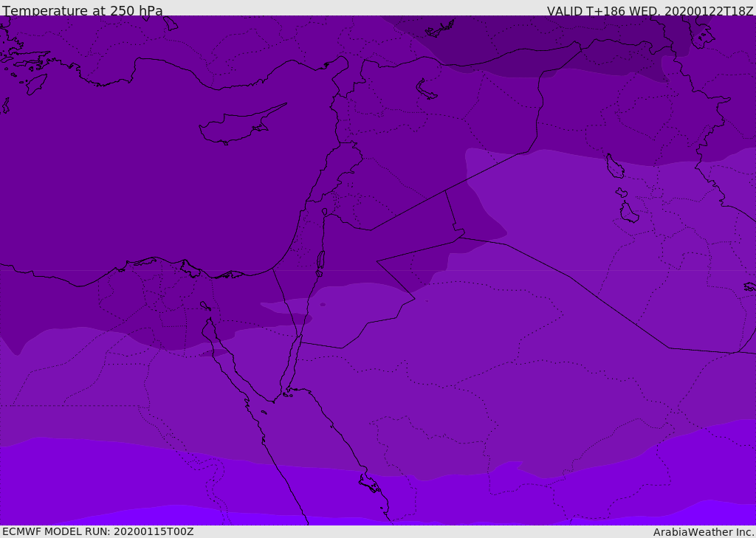The width and height of the screenshot is (756, 538).
Task: Click the island of Cyprus on the map
Action: coord(241,125)
